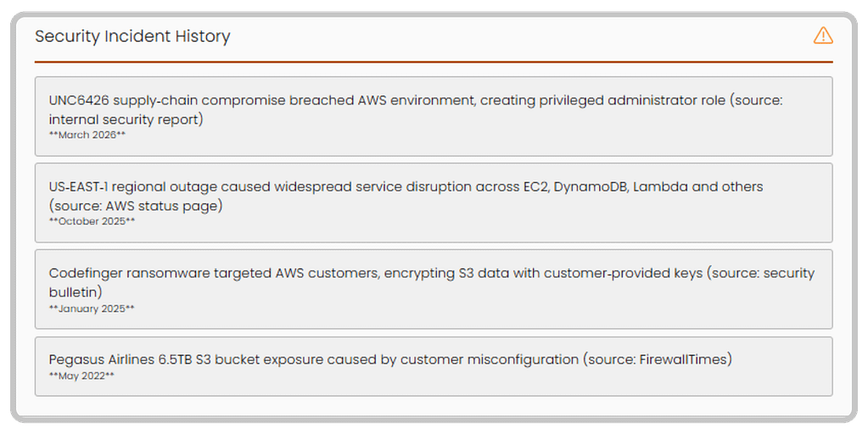Click the March 2026 date label
The width and height of the screenshot is (868, 434).
click(x=87, y=136)
